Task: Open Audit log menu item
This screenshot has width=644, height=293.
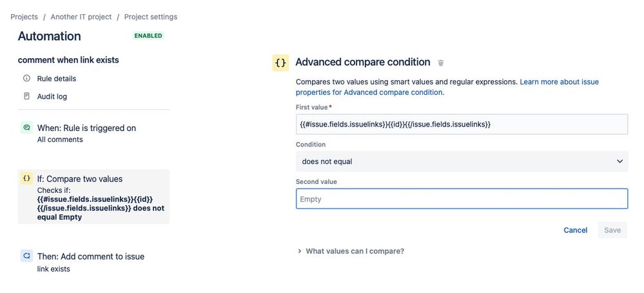Action: [x=52, y=96]
